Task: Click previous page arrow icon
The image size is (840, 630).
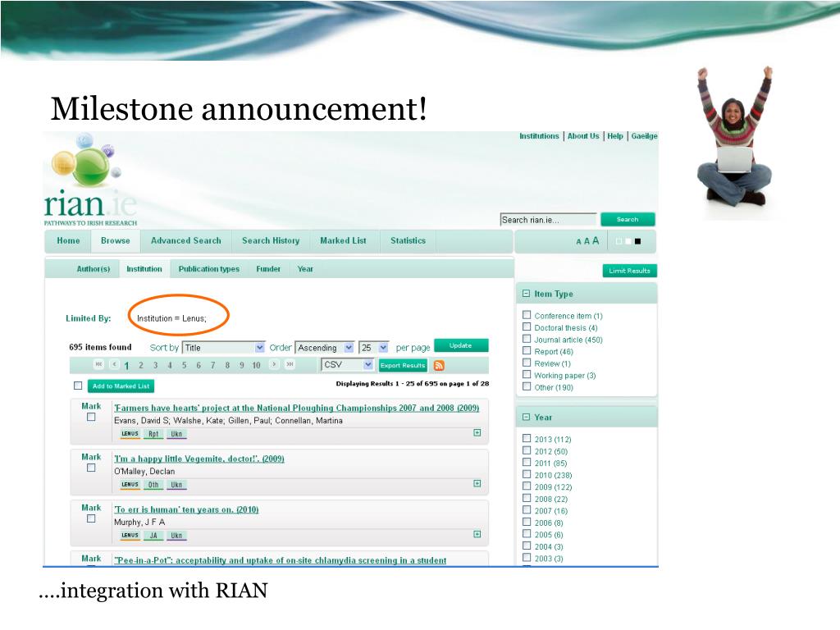Action: pos(114,365)
